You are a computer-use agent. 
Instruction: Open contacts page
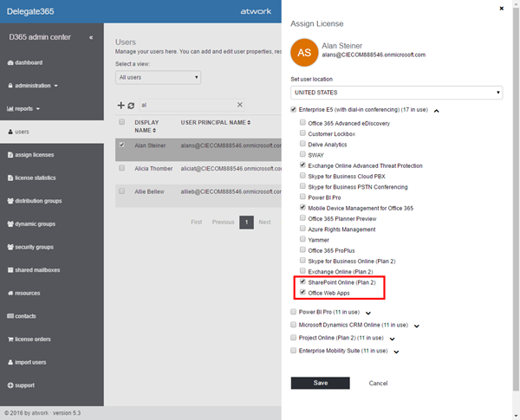[22, 316]
